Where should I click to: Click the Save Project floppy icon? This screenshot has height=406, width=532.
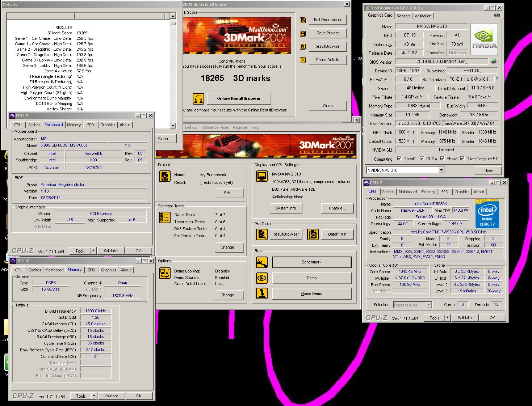pos(303,34)
